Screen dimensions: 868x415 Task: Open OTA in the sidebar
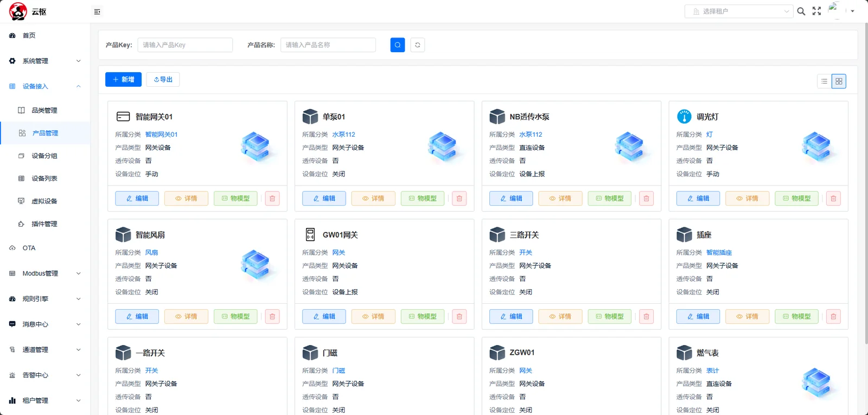(45, 248)
